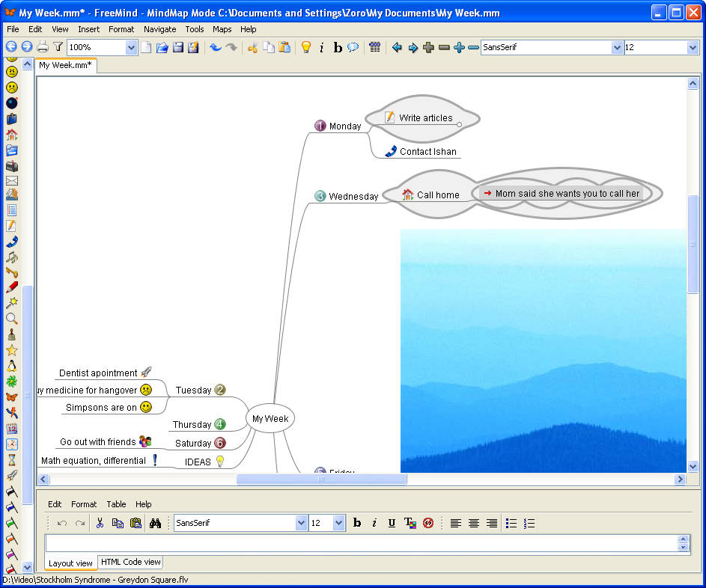The height and width of the screenshot is (588, 706).
Task: Click the note editor text color button
Action: [x=410, y=523]
